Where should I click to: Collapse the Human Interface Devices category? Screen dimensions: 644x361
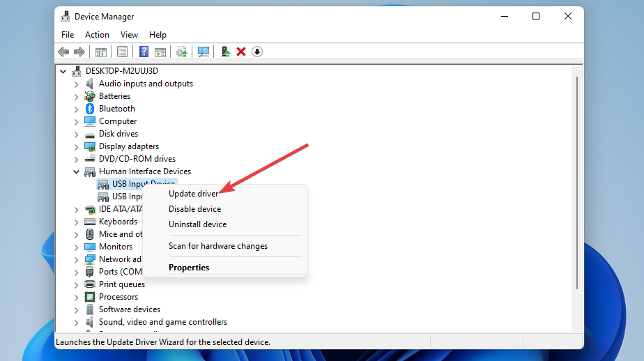click(77, 171)
